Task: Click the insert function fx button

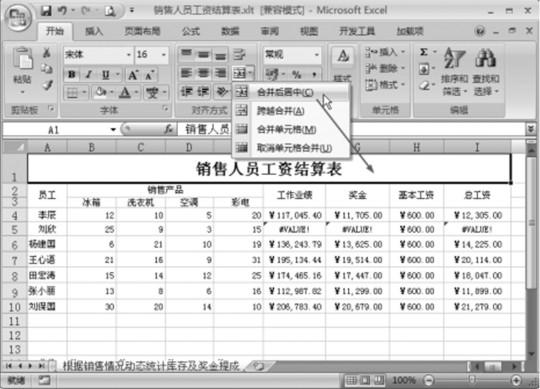Action: [168, 129]
